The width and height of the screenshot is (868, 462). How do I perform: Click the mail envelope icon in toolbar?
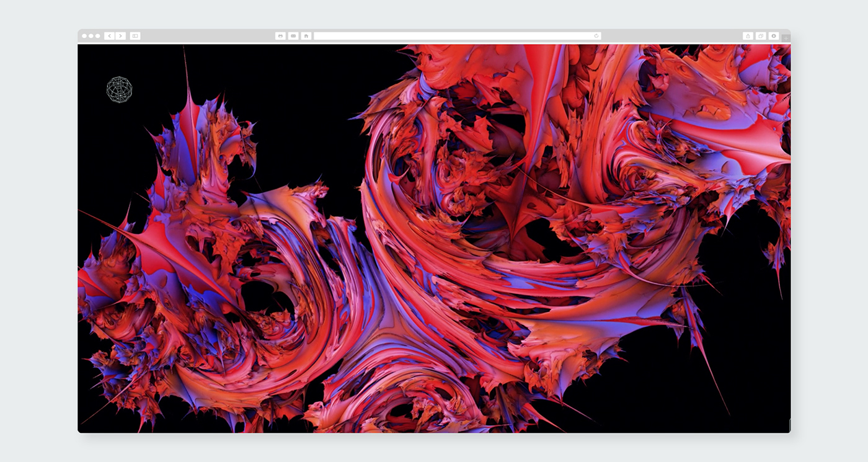click(293, 36)
